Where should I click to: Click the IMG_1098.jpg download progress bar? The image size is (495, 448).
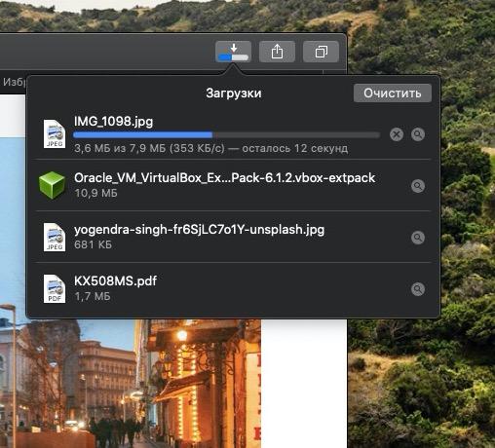(227, 134)
